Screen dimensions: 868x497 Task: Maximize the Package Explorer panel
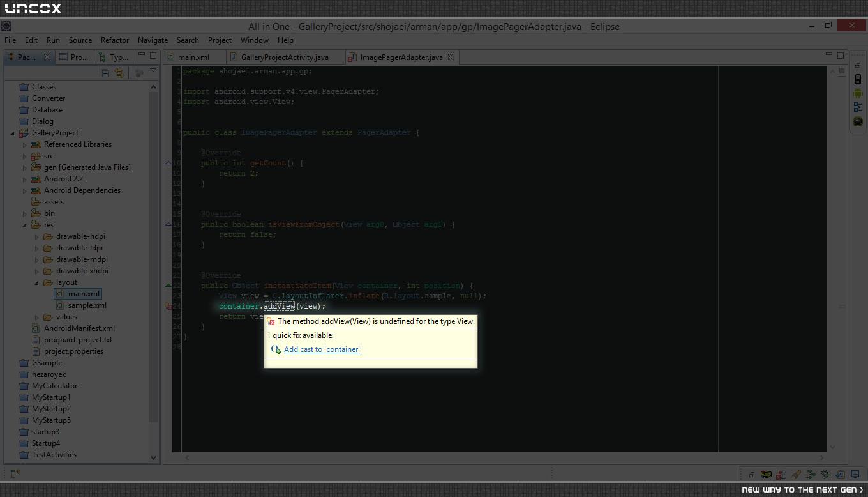[x=153, y=56]
